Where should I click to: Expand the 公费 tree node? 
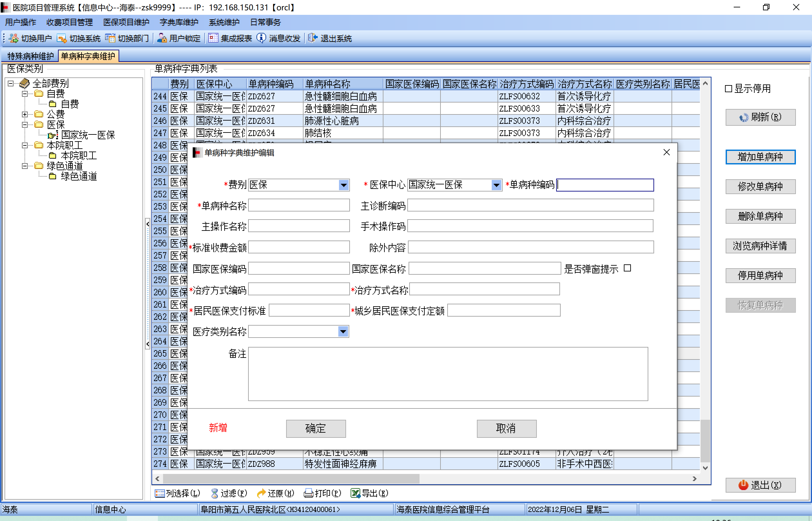click(x=25, y=114)
